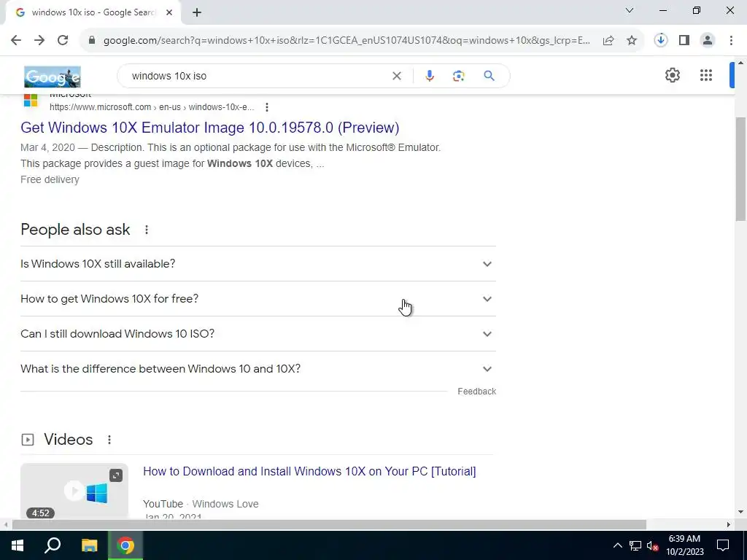Expand 'Is Windows 10X still available?'
This screenshot has width=747, height=560.
(258, 264)
